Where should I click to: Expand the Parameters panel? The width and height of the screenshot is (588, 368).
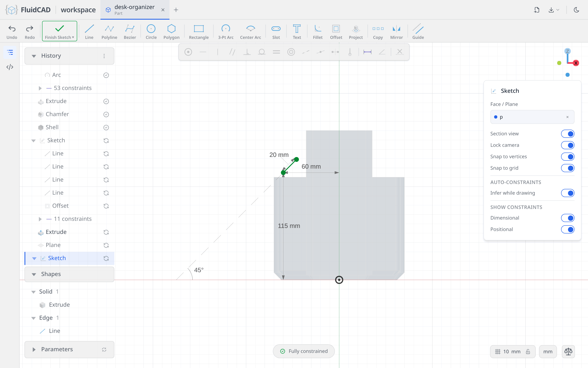[x=34, y=350]
